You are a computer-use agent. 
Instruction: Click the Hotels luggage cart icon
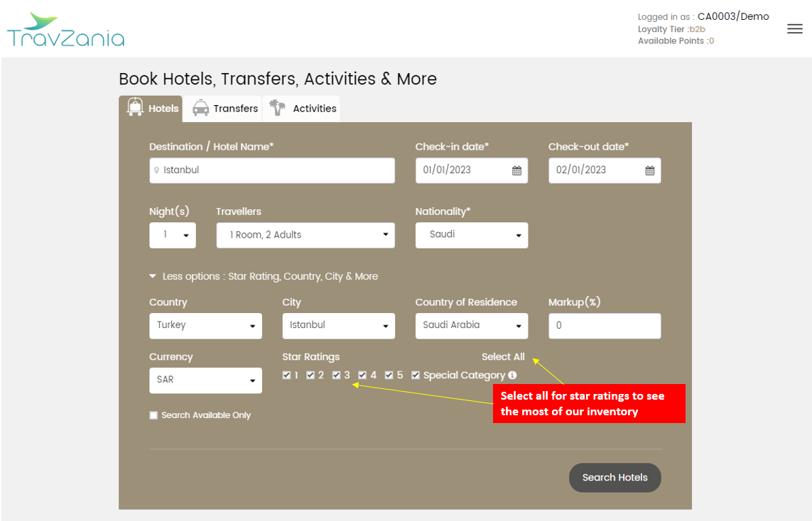tap(135, 108)
